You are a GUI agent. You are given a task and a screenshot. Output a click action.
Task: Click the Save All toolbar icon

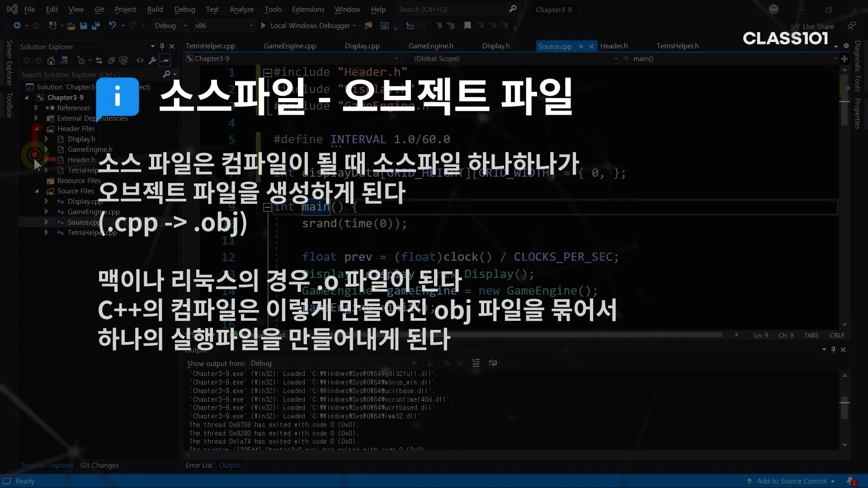(95, 26)
